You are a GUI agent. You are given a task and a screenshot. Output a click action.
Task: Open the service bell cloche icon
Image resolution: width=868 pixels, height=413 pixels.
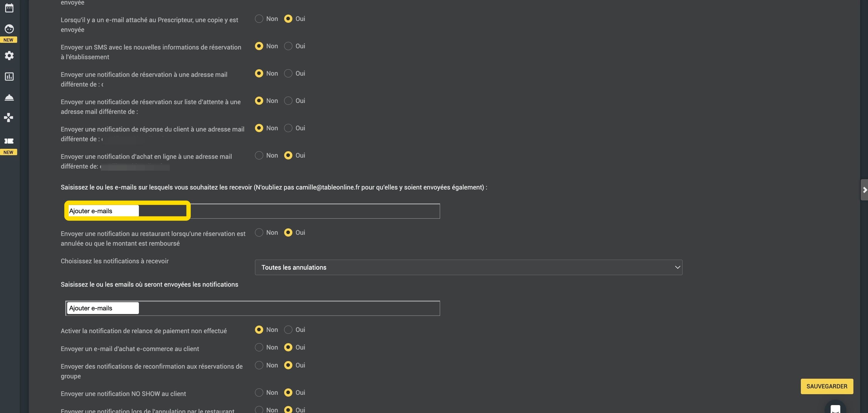(x=9, y=97)
